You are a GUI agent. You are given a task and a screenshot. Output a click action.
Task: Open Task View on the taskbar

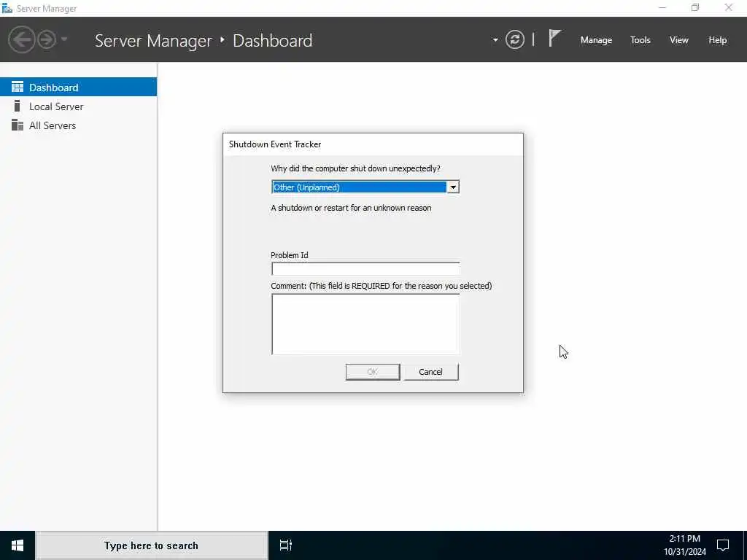285,545
